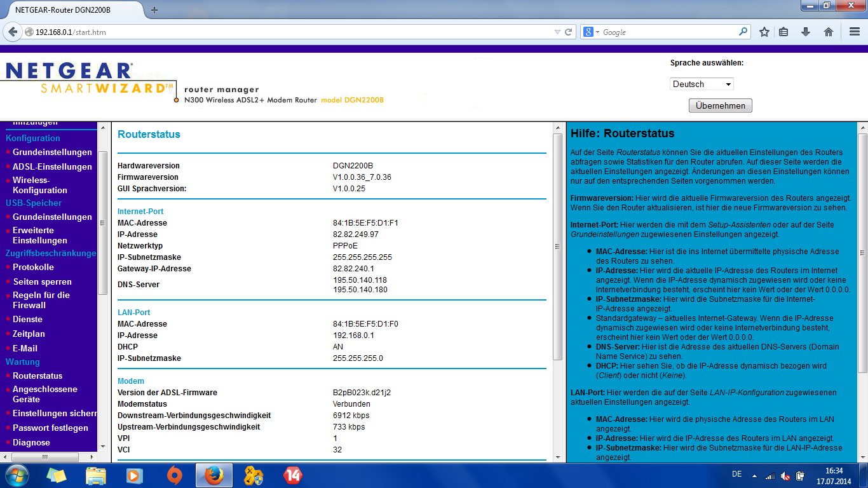The height and width of the screenshot is (488, 868).
Task: Open the bookmarks list icon
Action: tap(783, 32)
